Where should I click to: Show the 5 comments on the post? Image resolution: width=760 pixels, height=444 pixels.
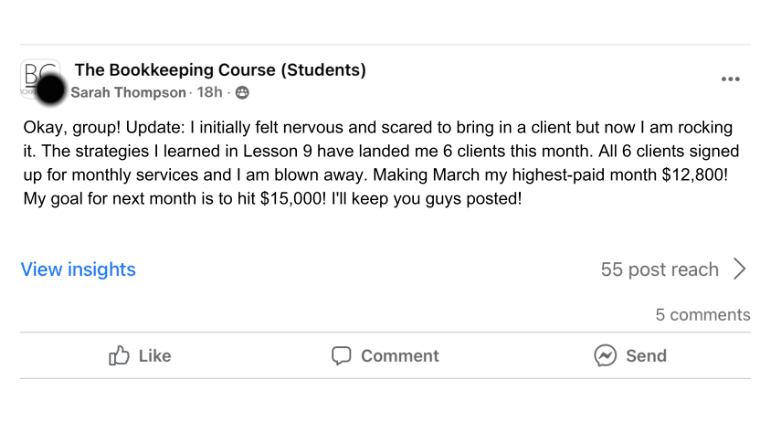pos(702,315)
